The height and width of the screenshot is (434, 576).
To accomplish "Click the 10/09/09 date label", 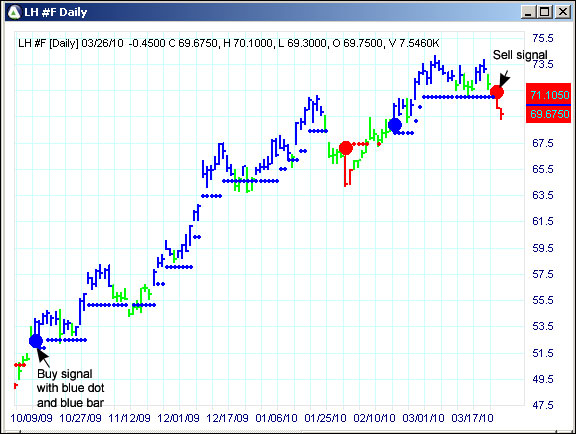I will coord(32,418).
